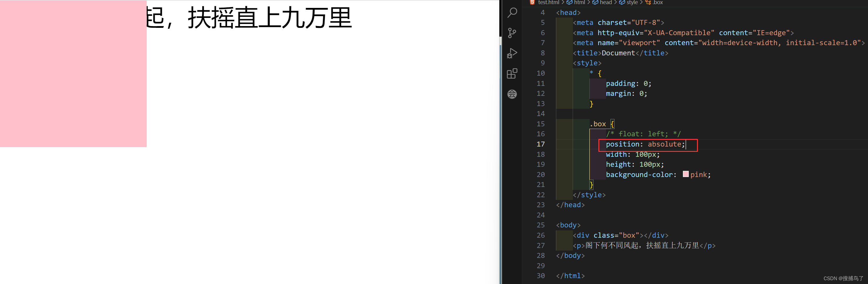Click the 'position: absolute;' code line

click(x=645, y=144)
